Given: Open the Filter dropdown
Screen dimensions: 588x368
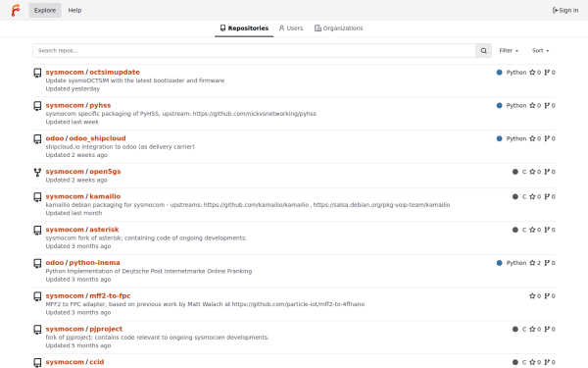Looking at the screenshot, I should click(x=509, y=51).
